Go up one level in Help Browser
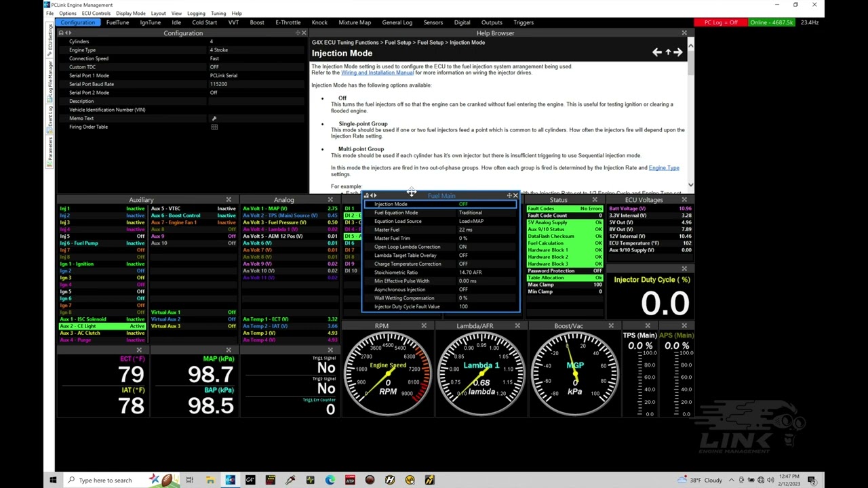 (x=668, y=52)
